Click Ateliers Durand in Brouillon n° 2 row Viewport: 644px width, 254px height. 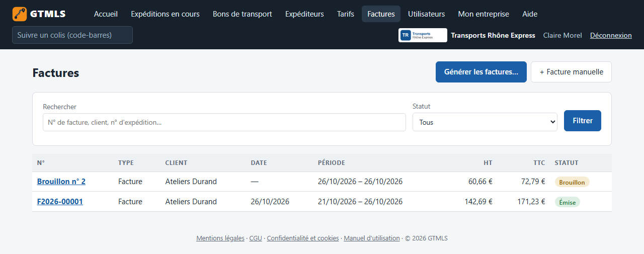click(191, 182)
